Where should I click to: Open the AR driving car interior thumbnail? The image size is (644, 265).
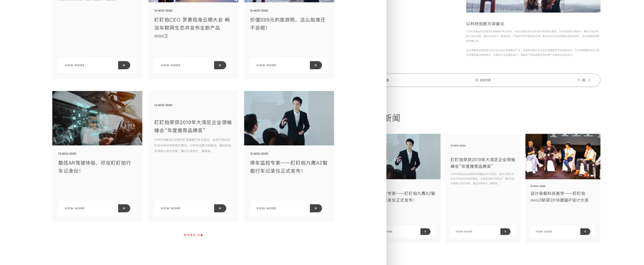[97, 118]
